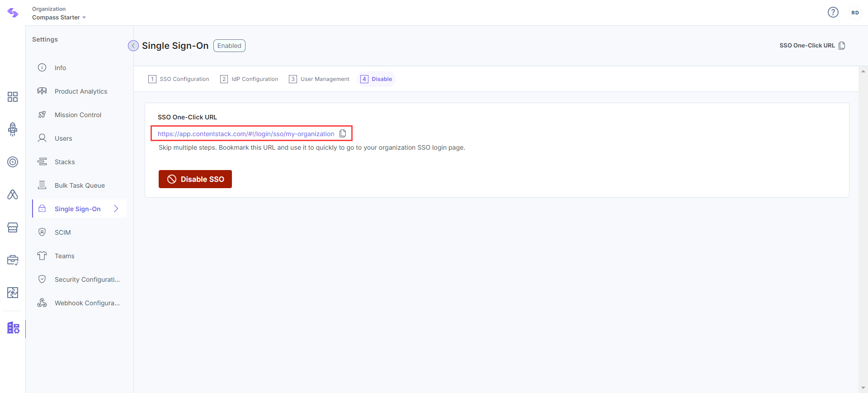Open SCIM settings page
Image resolution: width=868 pixels, height=393 pixels.
point(80,232)
